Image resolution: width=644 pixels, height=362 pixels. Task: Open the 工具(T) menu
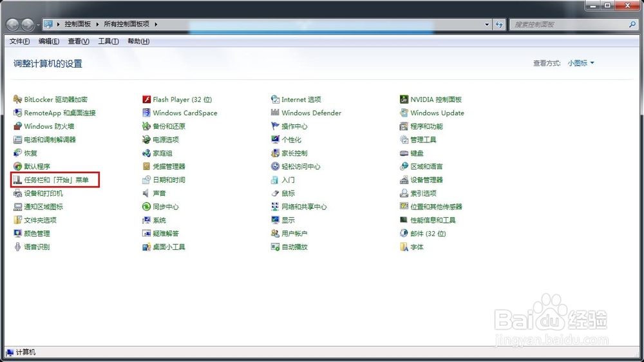coord(108,41)
